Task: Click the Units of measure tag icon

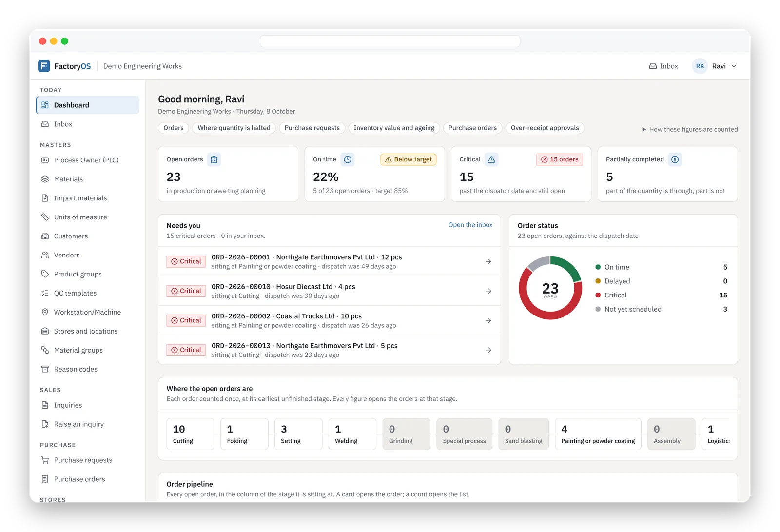Action: click(45, 217)
